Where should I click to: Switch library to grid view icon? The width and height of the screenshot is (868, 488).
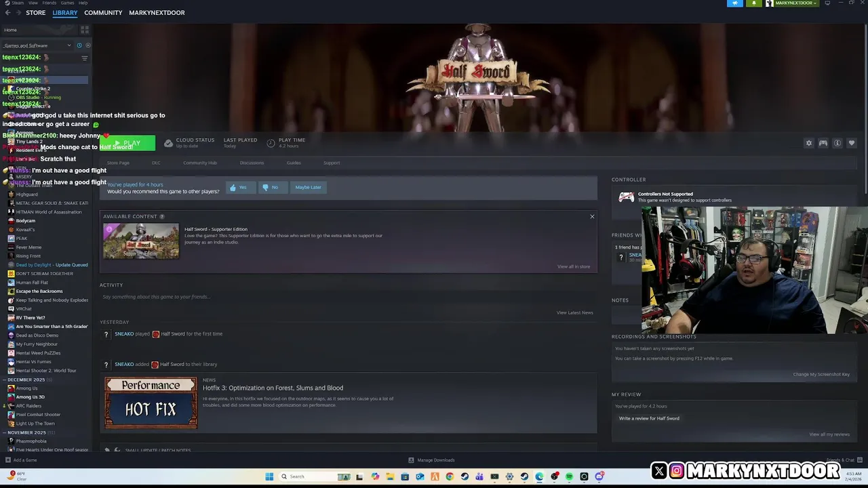coord(85,30)
